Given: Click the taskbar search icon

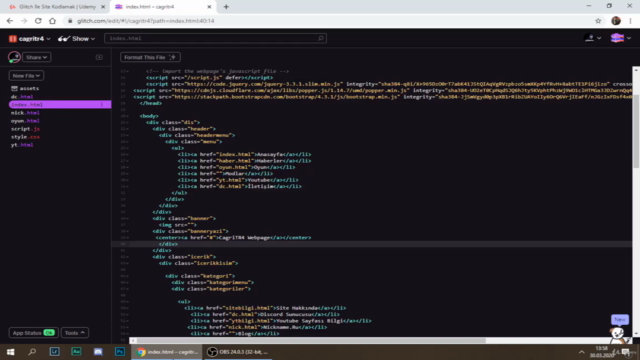Looking at the screenshot, I should (x=32, y=352).
